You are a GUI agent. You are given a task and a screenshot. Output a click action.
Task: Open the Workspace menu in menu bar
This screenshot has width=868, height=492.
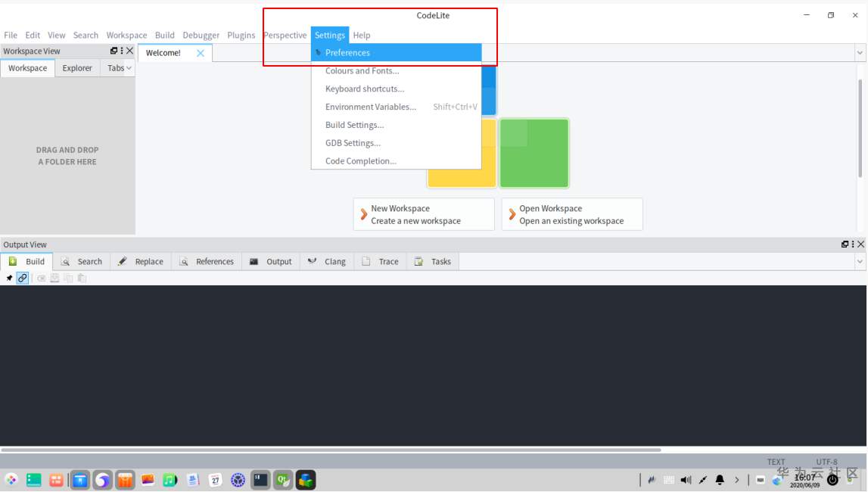tap(127, 35)
